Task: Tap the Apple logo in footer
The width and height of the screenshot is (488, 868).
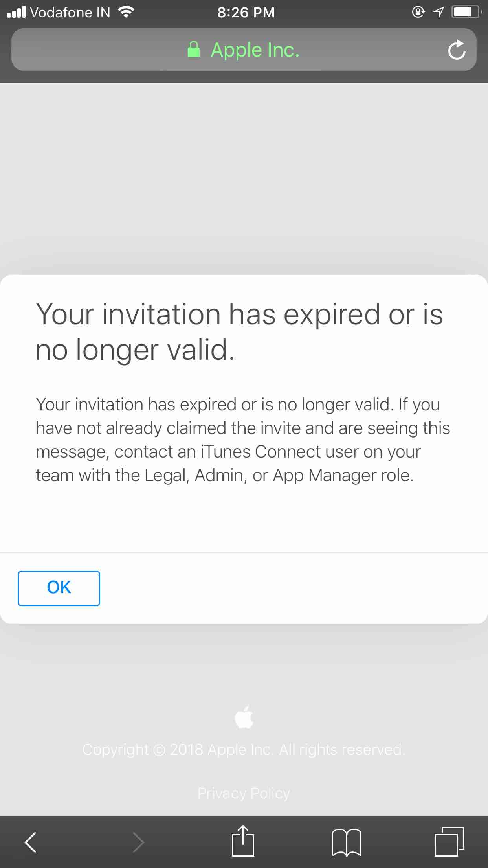Action: tap(244, 717)
